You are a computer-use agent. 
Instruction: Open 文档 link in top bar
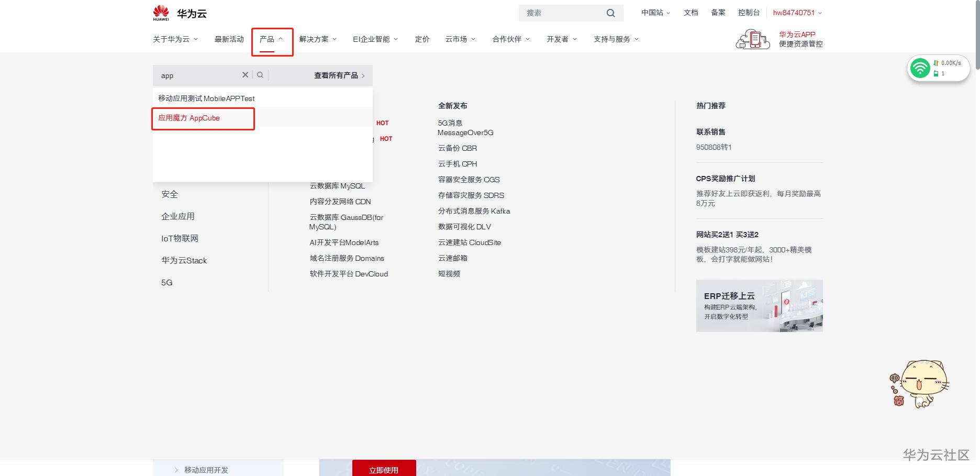tap(691, 13)
